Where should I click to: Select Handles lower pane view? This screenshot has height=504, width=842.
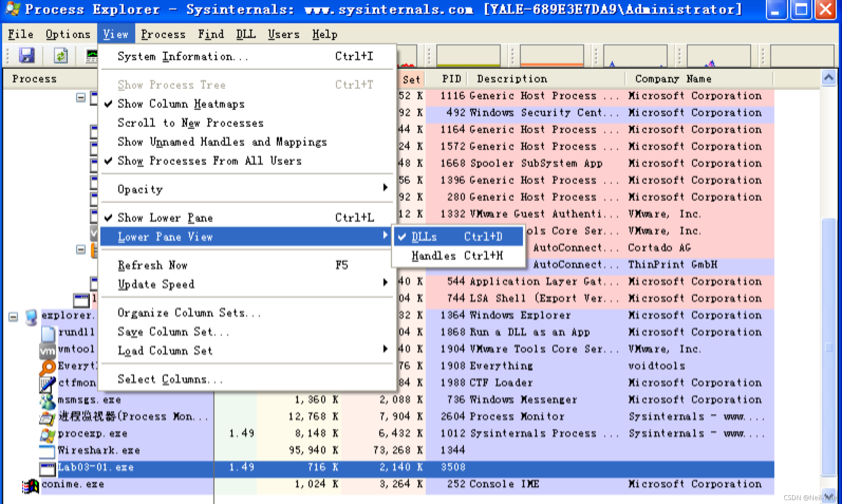[x=458, y=256]
